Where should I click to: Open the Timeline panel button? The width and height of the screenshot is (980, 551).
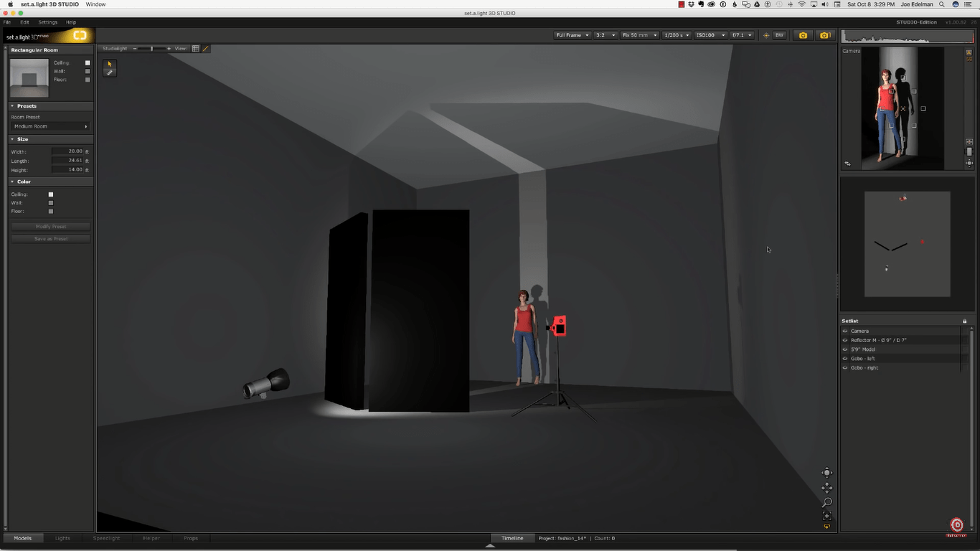512,538
